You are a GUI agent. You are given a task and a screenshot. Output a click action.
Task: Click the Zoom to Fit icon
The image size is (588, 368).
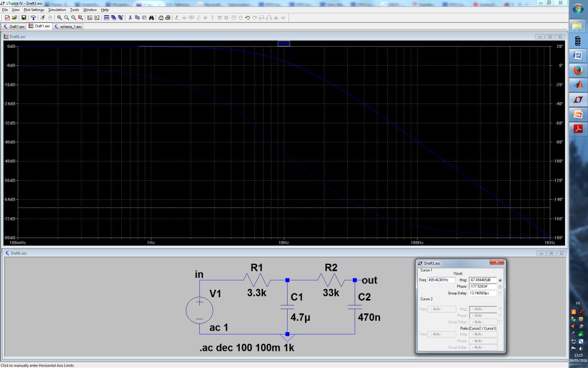point(80,18)
